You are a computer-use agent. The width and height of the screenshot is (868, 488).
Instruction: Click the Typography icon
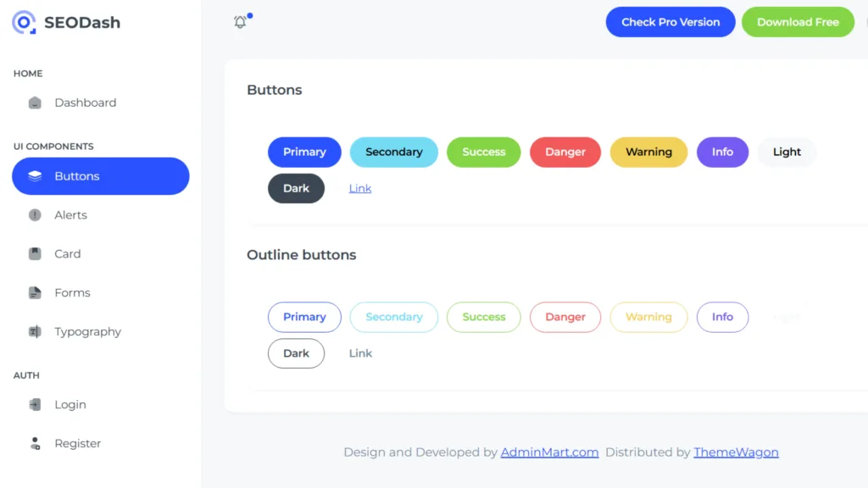(36, 331)
